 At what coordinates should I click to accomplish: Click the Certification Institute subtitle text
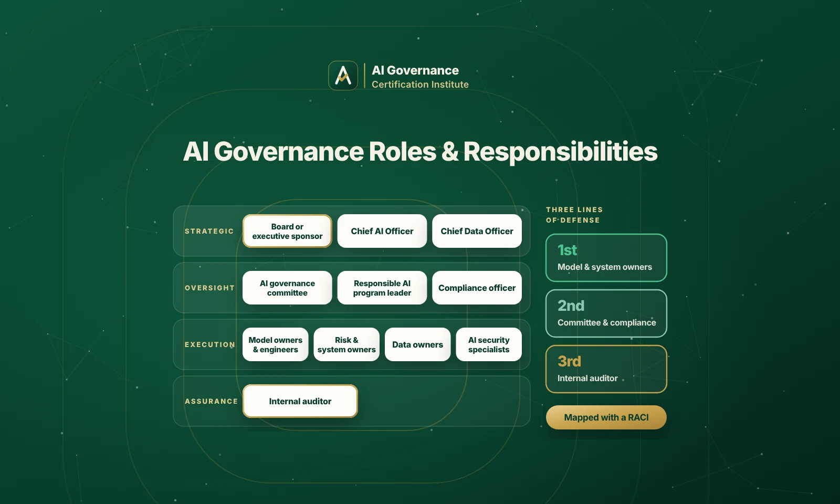pos(420,85)
